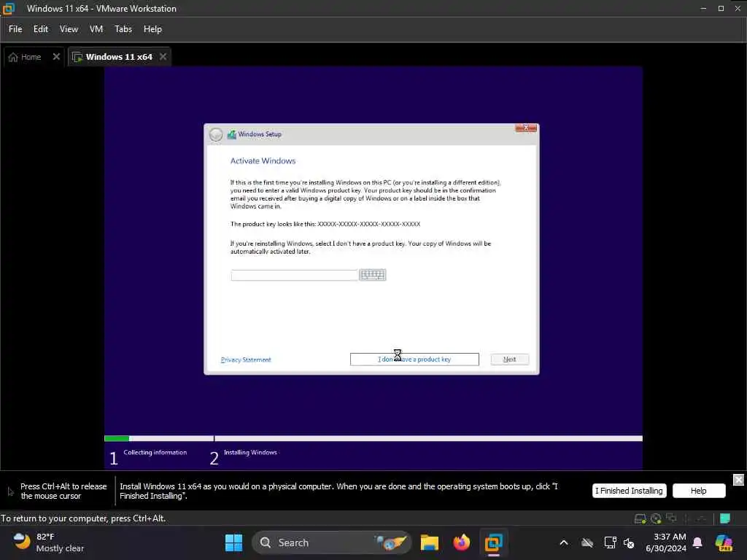Open the weather widget
The image size is (747, 560).
[48, 542]
